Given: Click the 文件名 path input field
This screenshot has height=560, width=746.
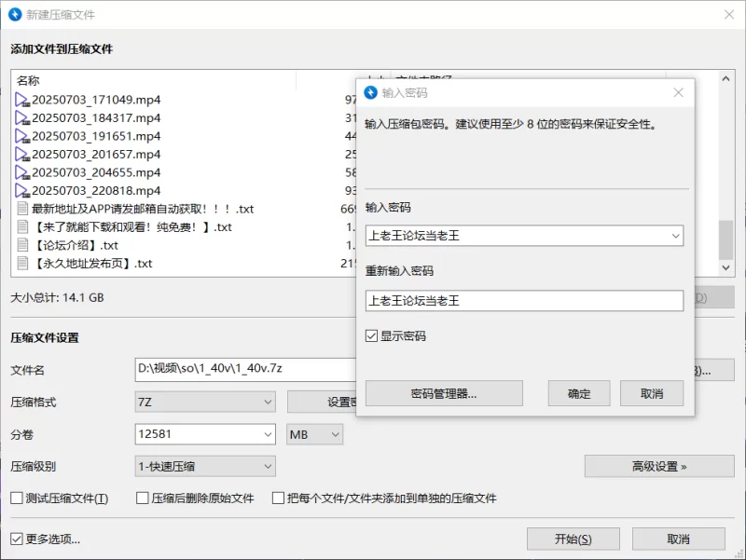Looking at the screenshot, I should click(x=245, y=369).
